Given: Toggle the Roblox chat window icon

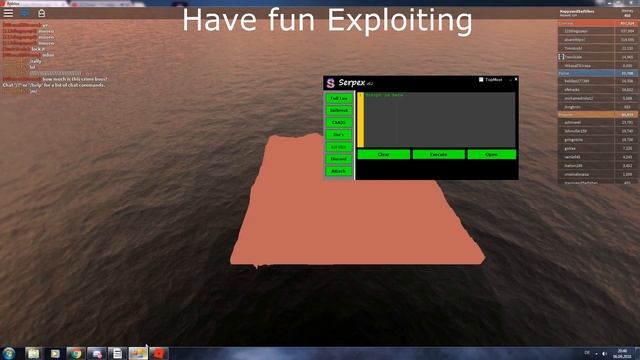Looking at the screenshot, I should pyautogui.click(x=25, y=13).
